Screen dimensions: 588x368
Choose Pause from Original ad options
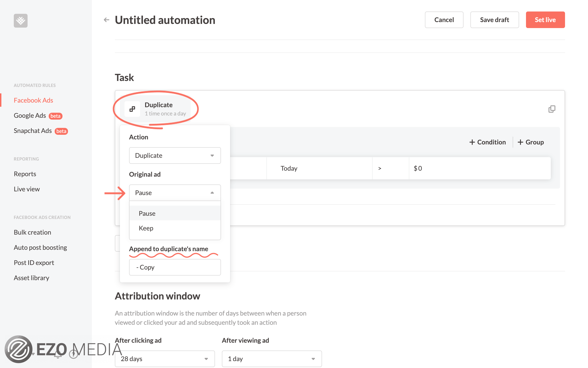pos(175,213)
